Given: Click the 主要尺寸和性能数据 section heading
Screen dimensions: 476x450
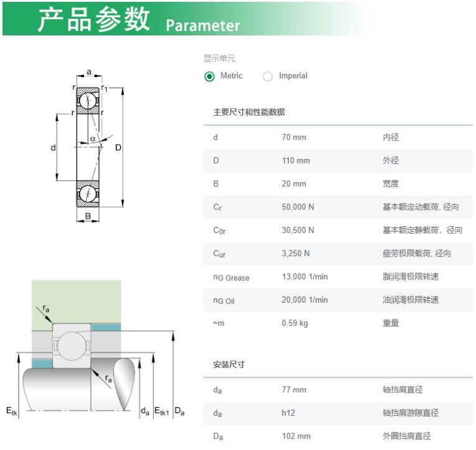Looking at the screenshot, I should (x=249, y=112).
